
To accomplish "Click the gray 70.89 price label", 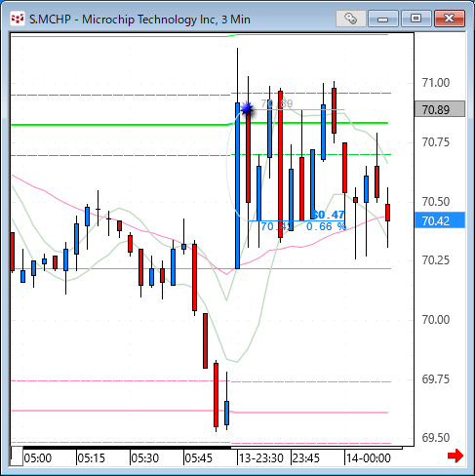I will tap(440, 109).
